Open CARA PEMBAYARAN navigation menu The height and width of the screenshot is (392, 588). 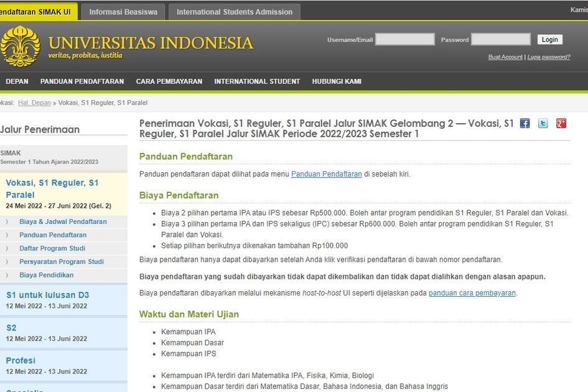(169, 82)
